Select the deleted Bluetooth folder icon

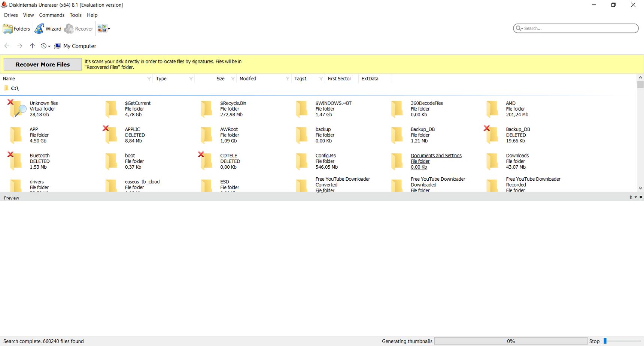click(15, 161)
